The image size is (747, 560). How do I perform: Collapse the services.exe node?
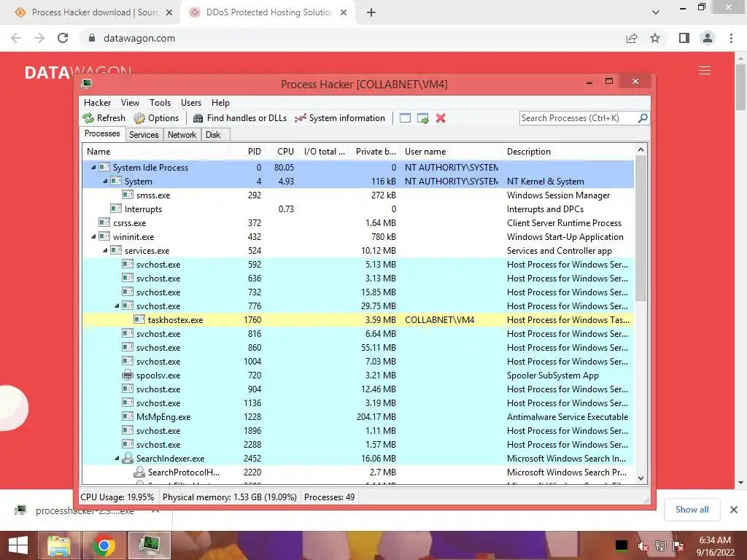pos(105,251)
